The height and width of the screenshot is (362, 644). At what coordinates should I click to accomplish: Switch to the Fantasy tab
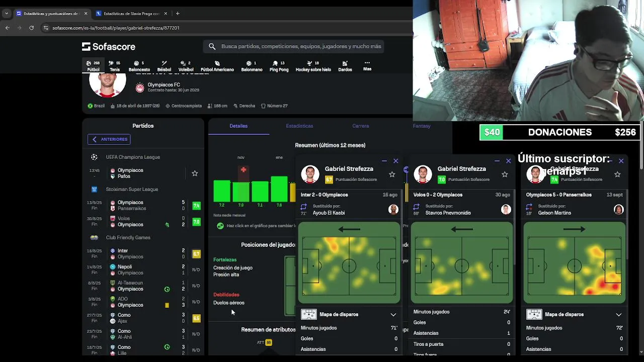[422, 126]
